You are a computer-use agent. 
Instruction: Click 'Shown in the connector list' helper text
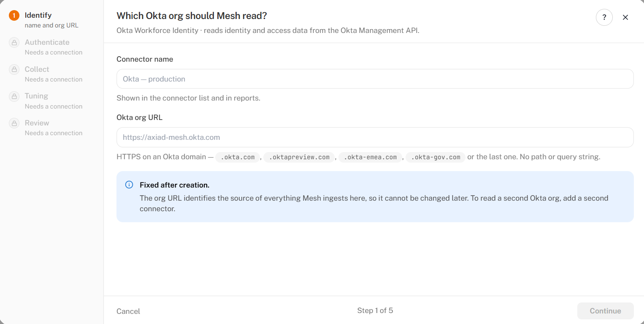coord(188,98)
